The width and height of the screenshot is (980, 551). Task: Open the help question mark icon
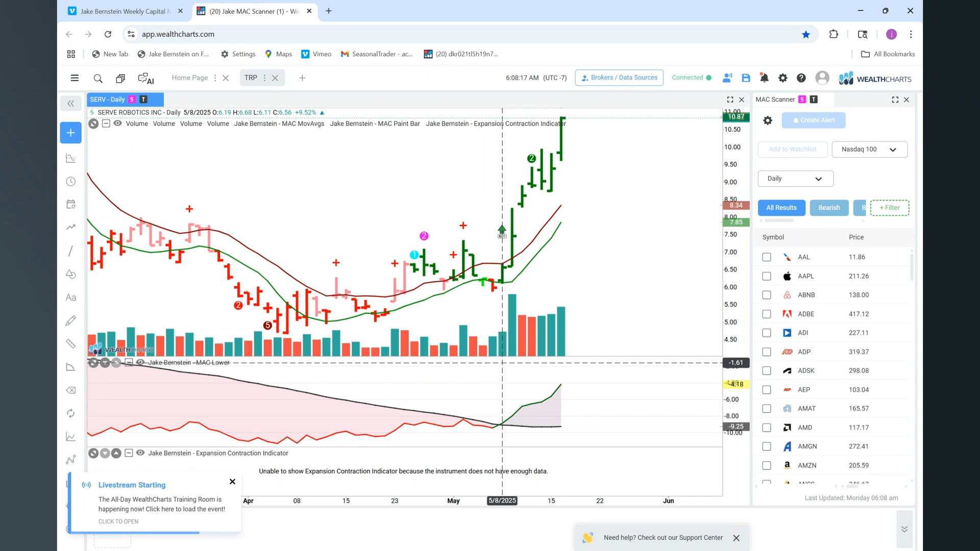801,78
